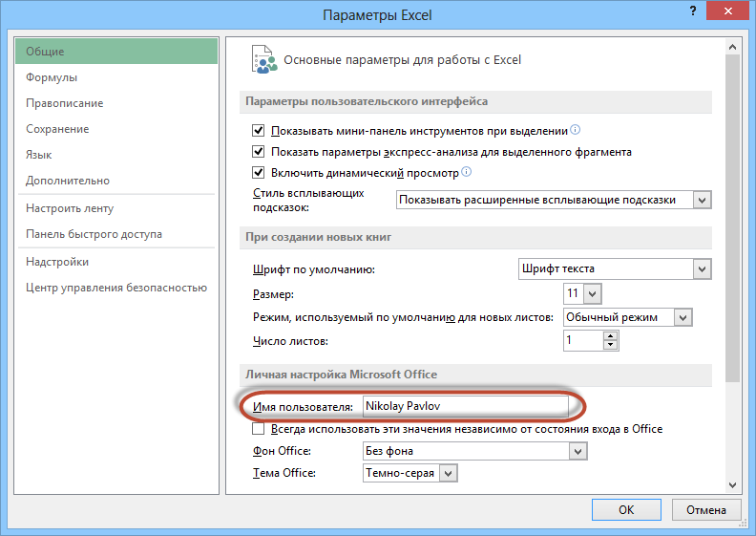Toggle 'Показать параметры экспресс-анализа' checkbox
The width and height of the screenshot is (756, 536).
[259, 152]
